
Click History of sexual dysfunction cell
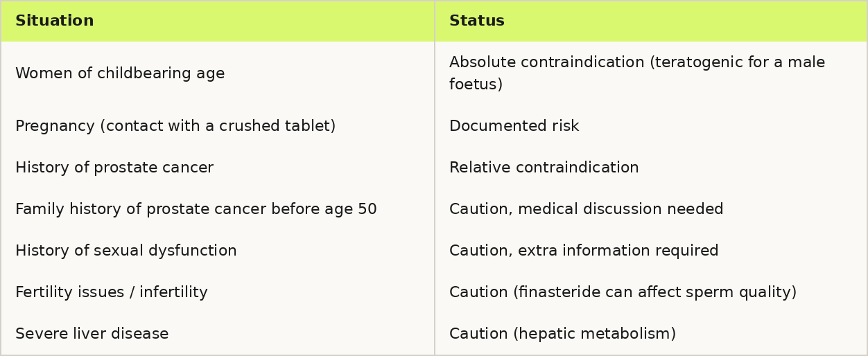[218, 251]
